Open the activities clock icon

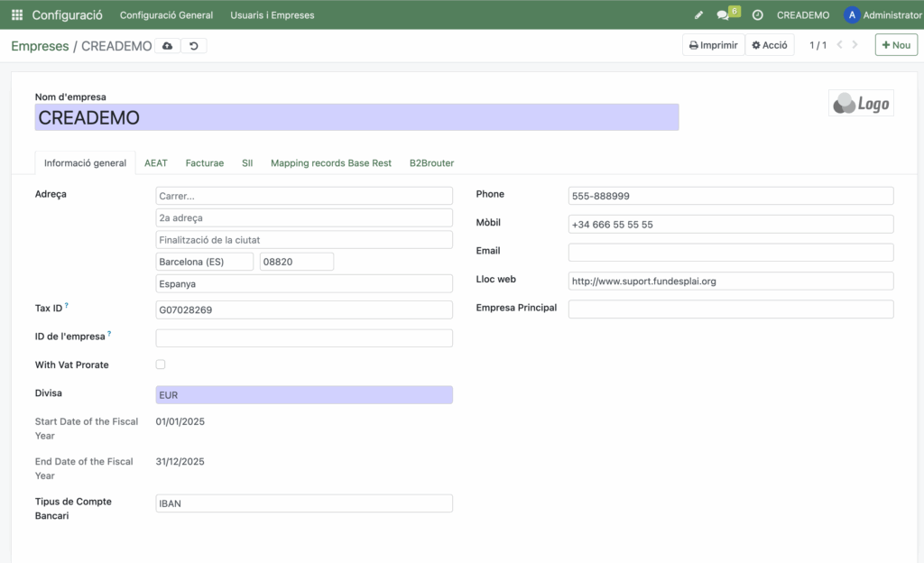point(757,15)
